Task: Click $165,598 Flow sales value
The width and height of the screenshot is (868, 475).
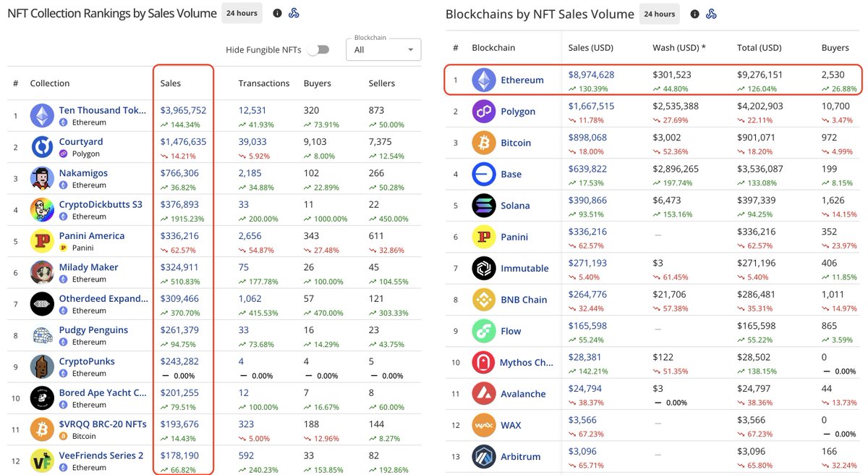Action: click(x=587, y=326)
